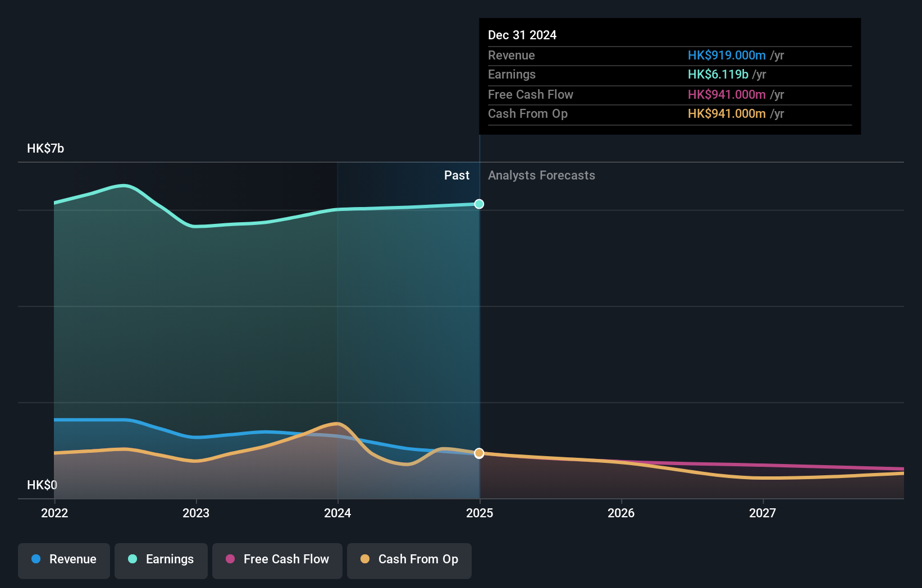
Task: Click the blue Revenue legend dot
Action: coord(36,559)
